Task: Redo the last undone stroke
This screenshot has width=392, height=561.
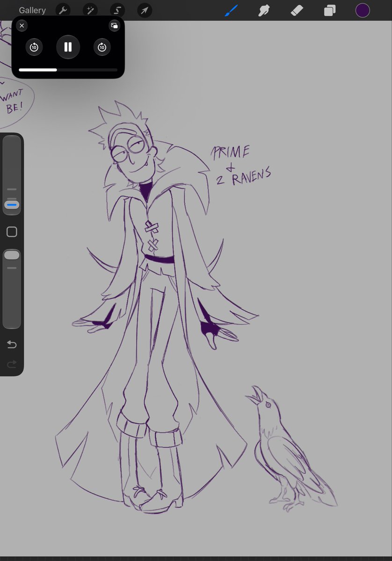Action: coord(12,364)
